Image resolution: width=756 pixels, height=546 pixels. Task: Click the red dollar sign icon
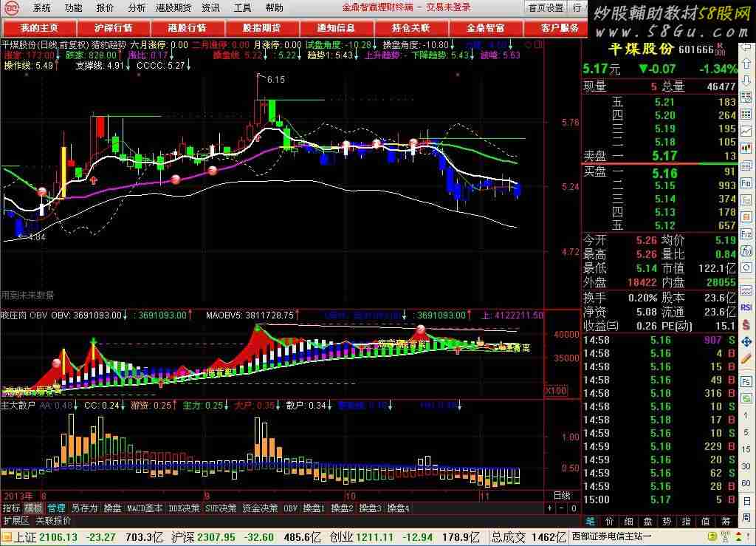[x=746, y=324]
